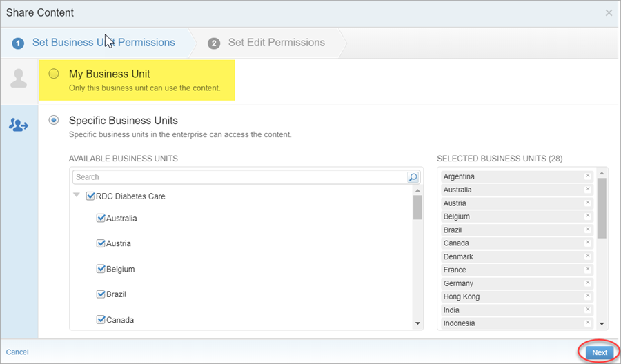Close the Share Content dialog
The width and height of the screenshot is (621, 364).
pos(609,13)
